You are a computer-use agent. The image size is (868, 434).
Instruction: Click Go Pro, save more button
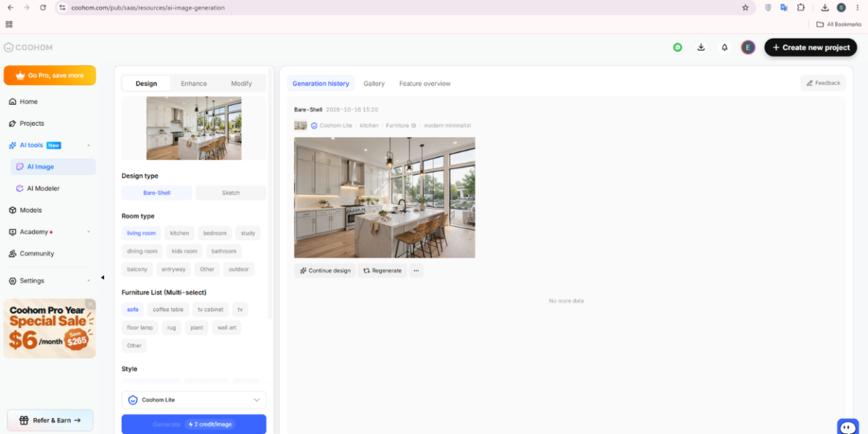point(50,75)
